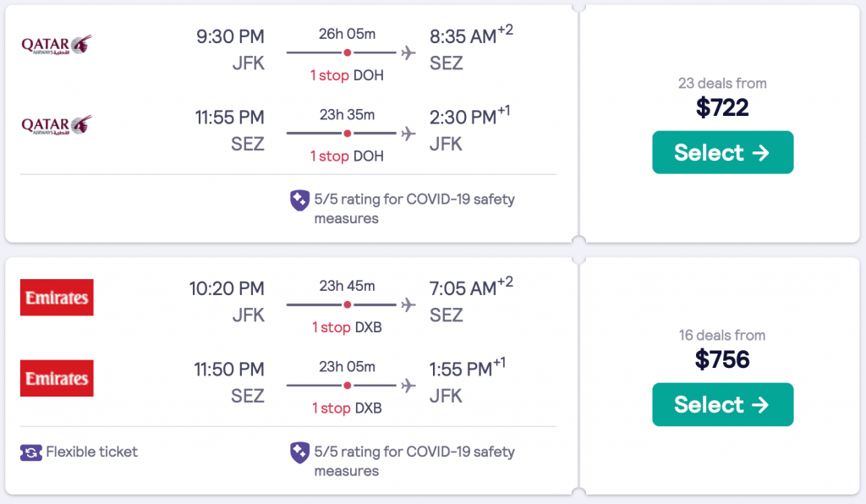Click the Emirates logo on return flight

tap(57, 378)
